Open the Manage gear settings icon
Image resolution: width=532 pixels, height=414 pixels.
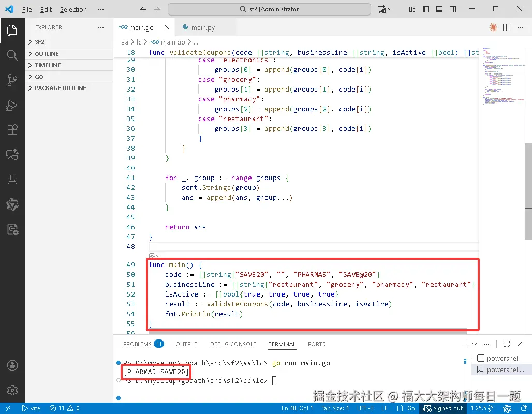pos(12,390)
